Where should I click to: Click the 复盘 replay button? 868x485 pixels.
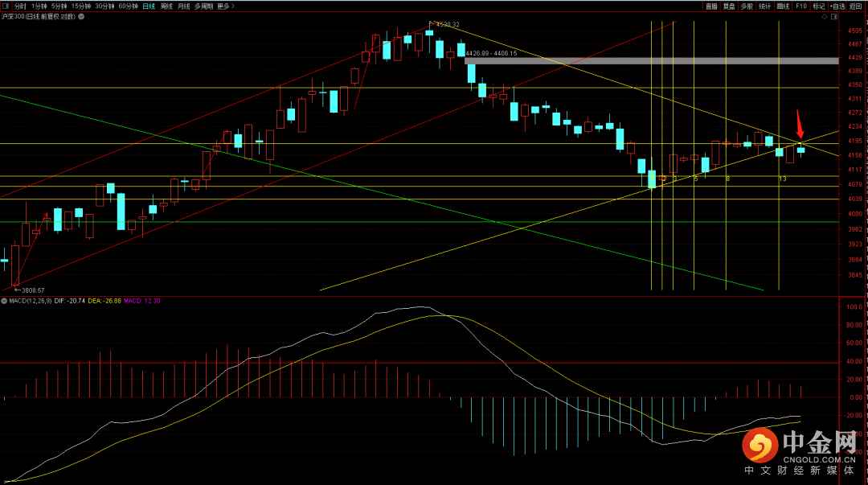729,6
